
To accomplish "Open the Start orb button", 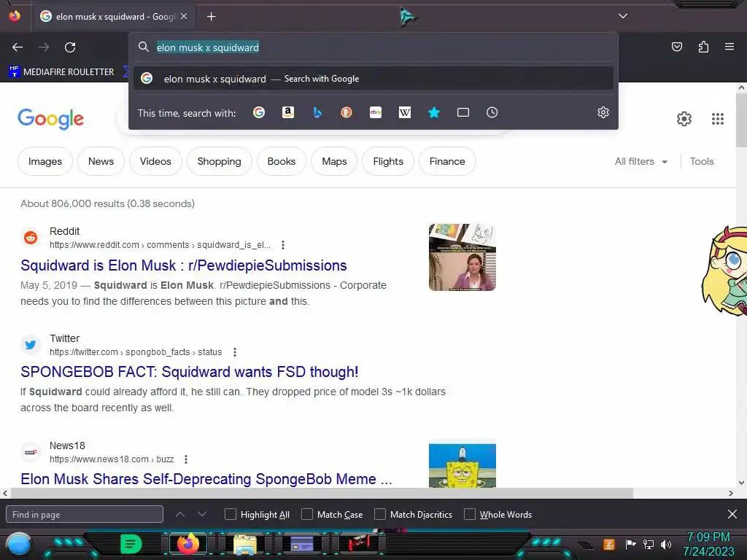I will [19, 545].
